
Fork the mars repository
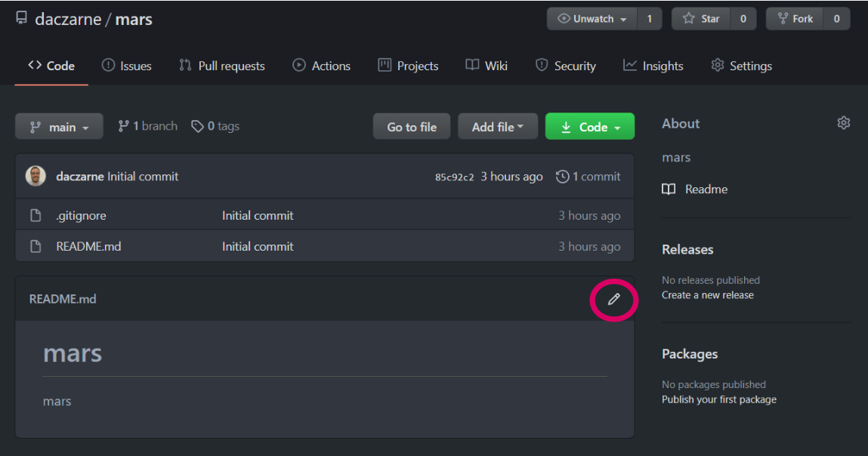click(x=795, y=19)
